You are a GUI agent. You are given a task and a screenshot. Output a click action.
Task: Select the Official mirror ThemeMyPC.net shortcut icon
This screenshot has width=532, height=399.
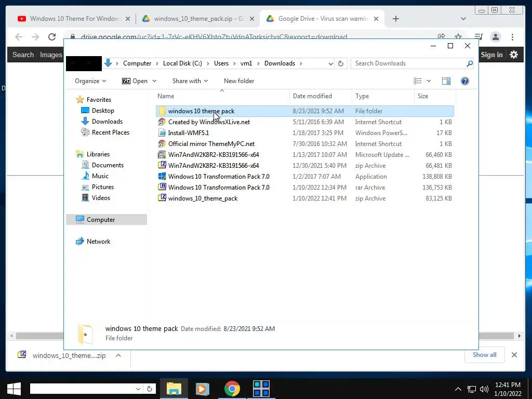[162, 144]
